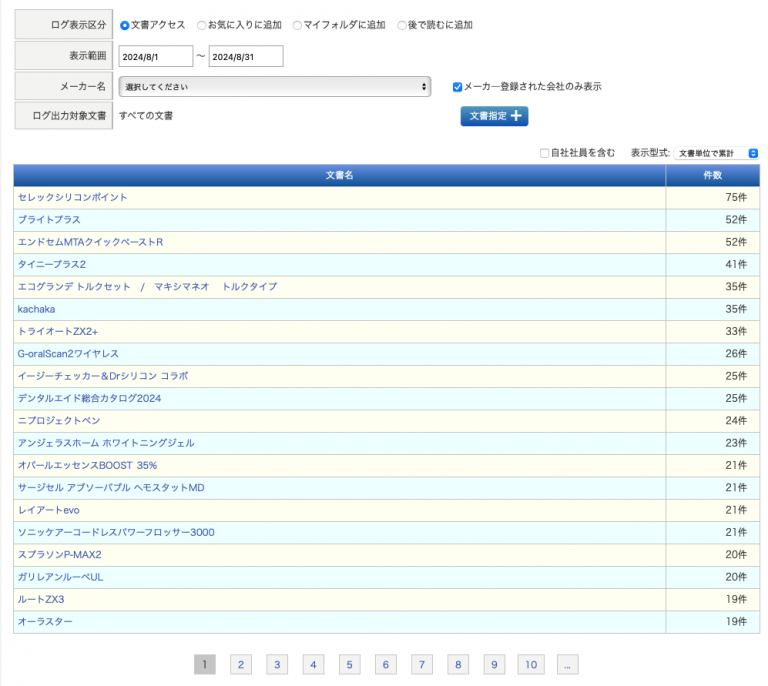
Task: Open the ブライトプラス document link
Action: [x=49, y=220]
